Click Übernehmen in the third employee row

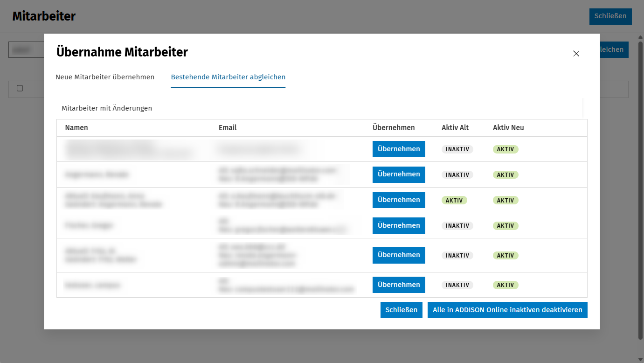click(x=399, y=200)
